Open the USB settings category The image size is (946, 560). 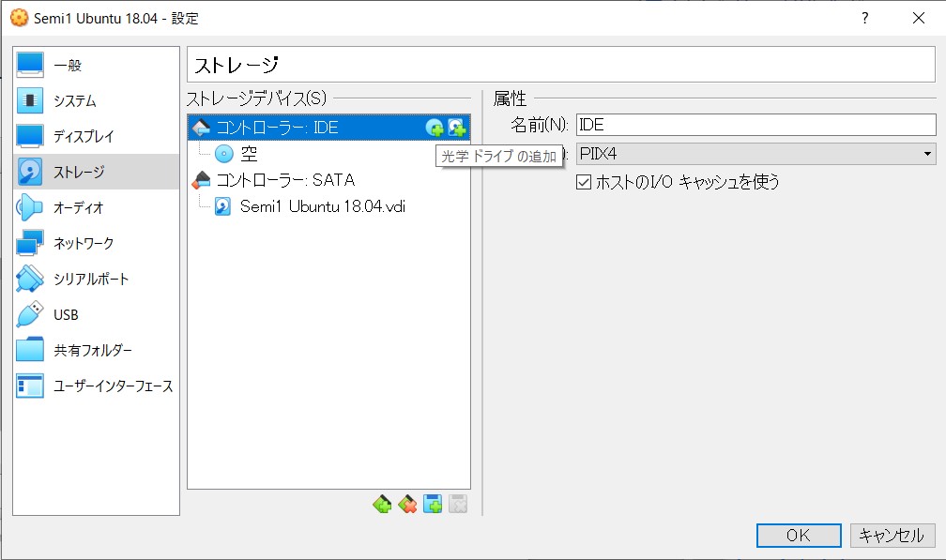pos(96,314)
